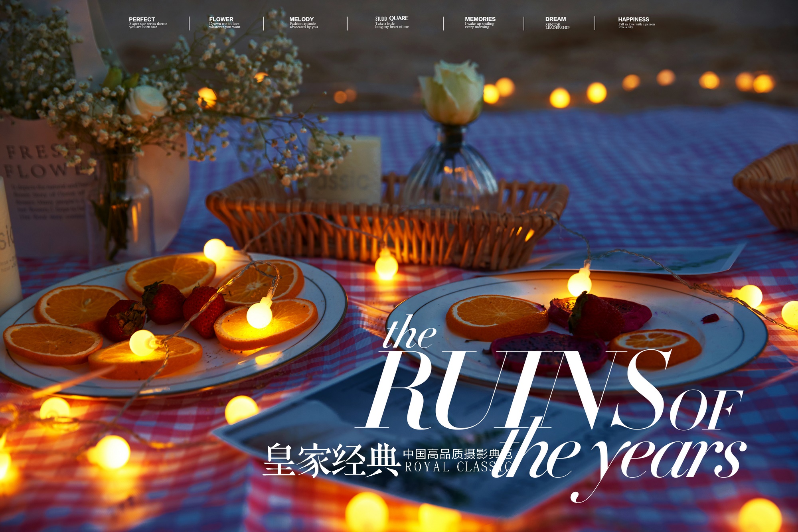The image size is (798, 532).
Task: Select the cursive 'the years' text
Action: coord(618,459)
